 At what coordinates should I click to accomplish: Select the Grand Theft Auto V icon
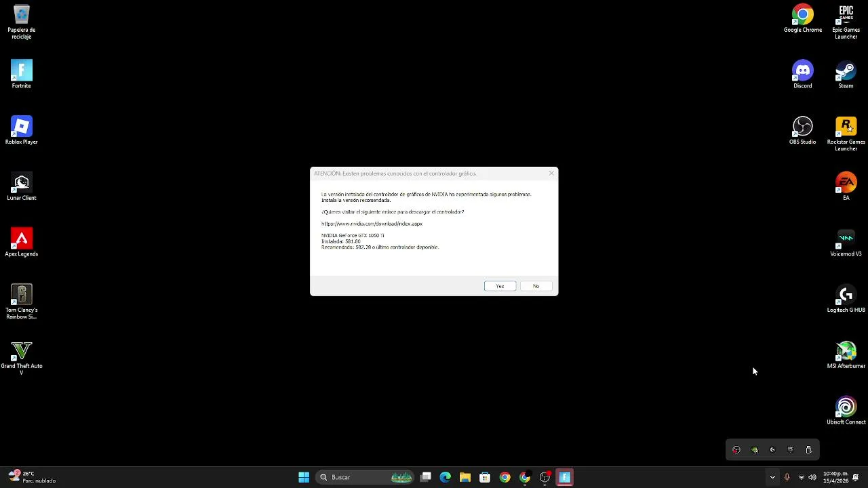coord(22,358)
